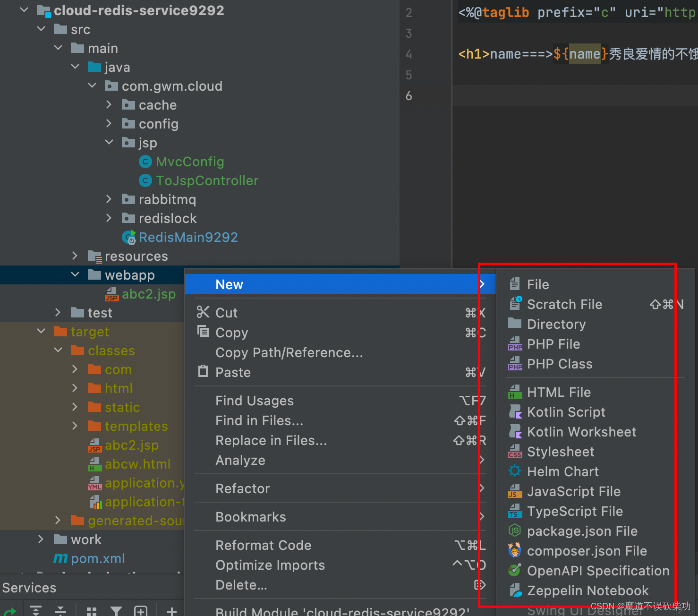698x616 pixels.
Task: Click the OpenAPI Specification icon
Action: click(x=515, y=570)
